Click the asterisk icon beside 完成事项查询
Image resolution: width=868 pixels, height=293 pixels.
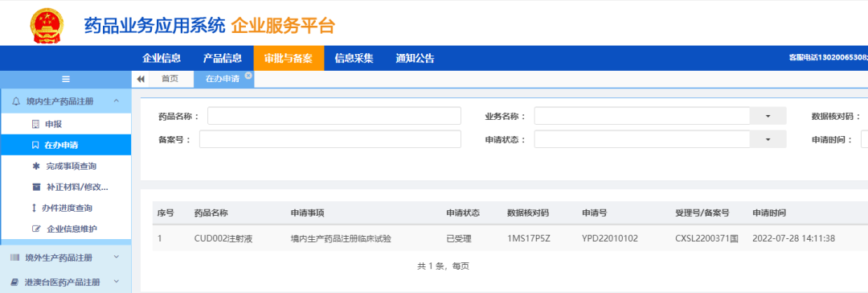(x=36, y=166)
